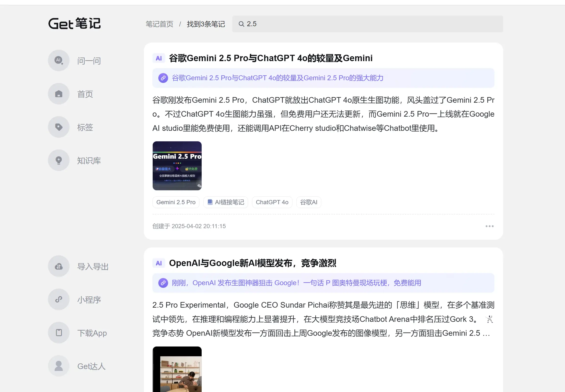
Task: Open note title 谷歌Gemini 2.5 Pro与ChatGPT 4o的较量及Gemini
Action: pos(271,58)
